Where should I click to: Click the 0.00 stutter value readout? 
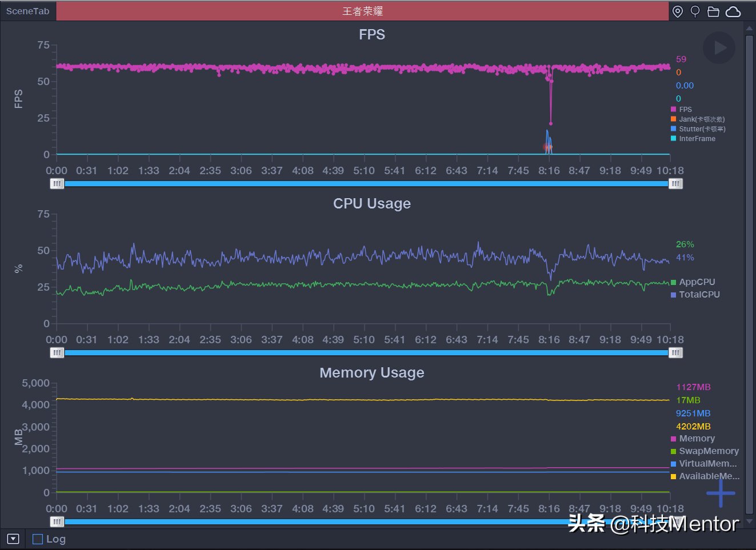click(x=685, y=85)
